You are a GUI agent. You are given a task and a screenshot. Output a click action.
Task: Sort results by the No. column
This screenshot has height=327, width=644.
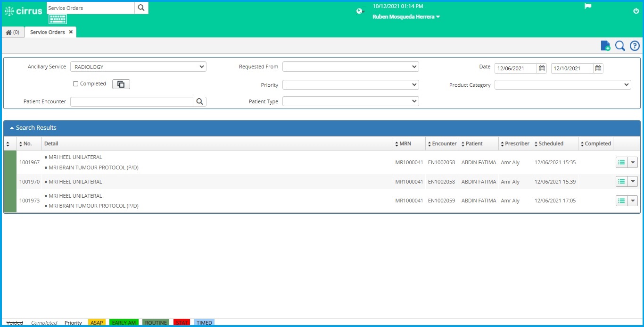tap(21, 143)
